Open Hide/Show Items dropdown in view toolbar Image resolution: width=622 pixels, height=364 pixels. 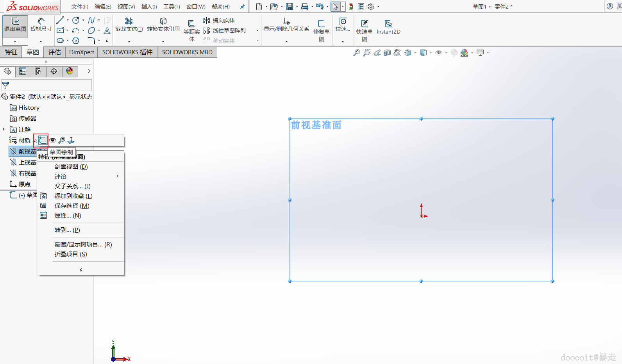[x=446, y=53]
